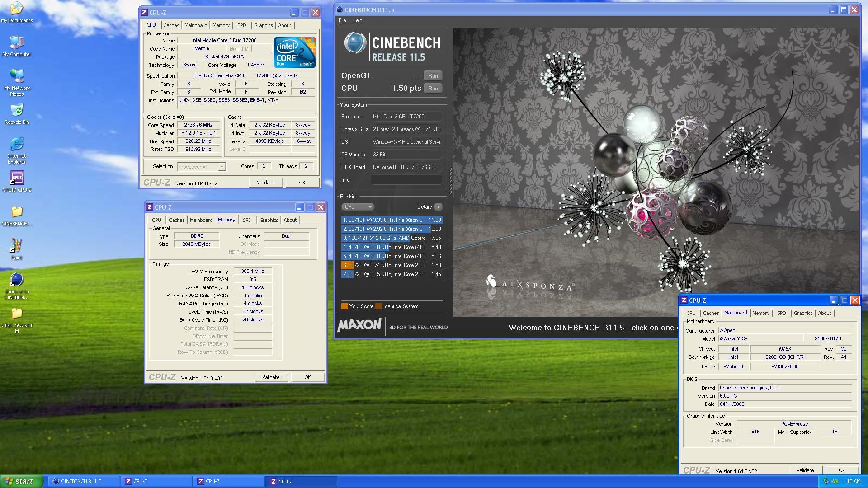
Task: Run the CPU benchmark
Action: pyautogui.click(x=433, y=89)
